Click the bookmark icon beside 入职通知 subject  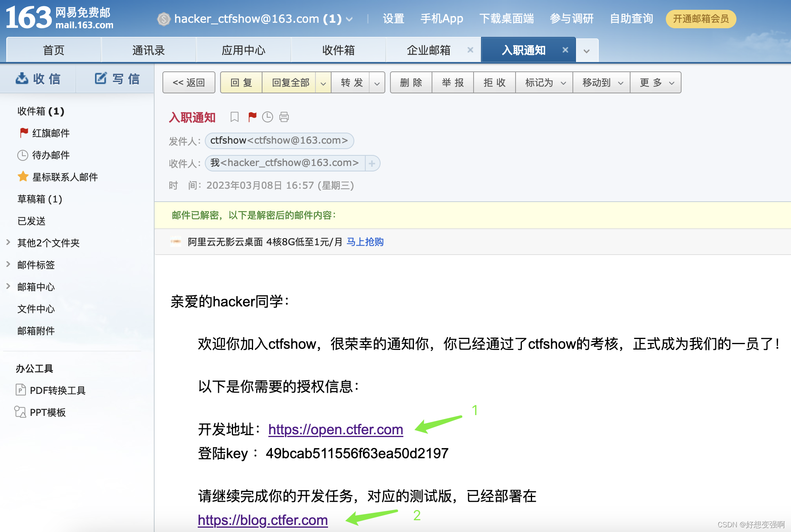tap(234, 117)
